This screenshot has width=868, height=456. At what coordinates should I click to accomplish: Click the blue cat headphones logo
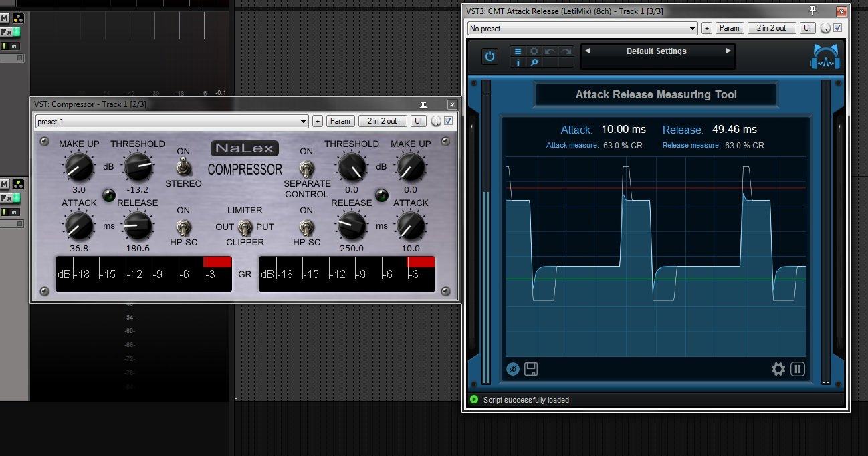pos(825,58)
